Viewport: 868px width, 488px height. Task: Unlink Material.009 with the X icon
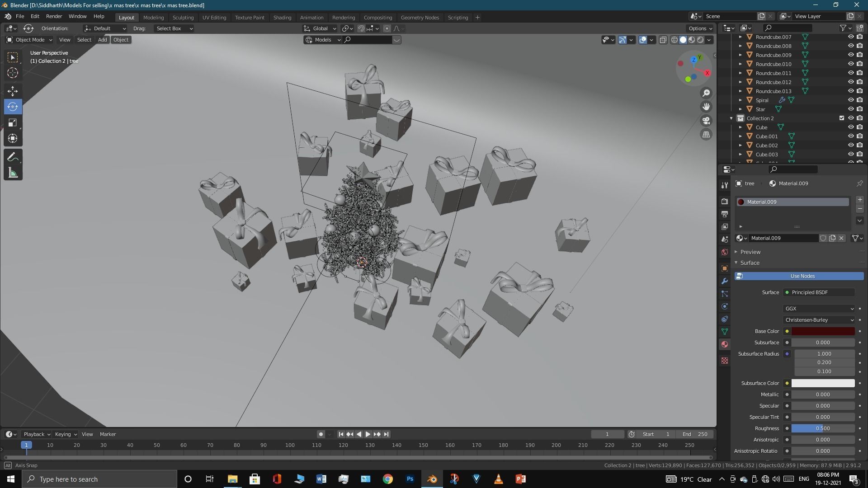841,238
